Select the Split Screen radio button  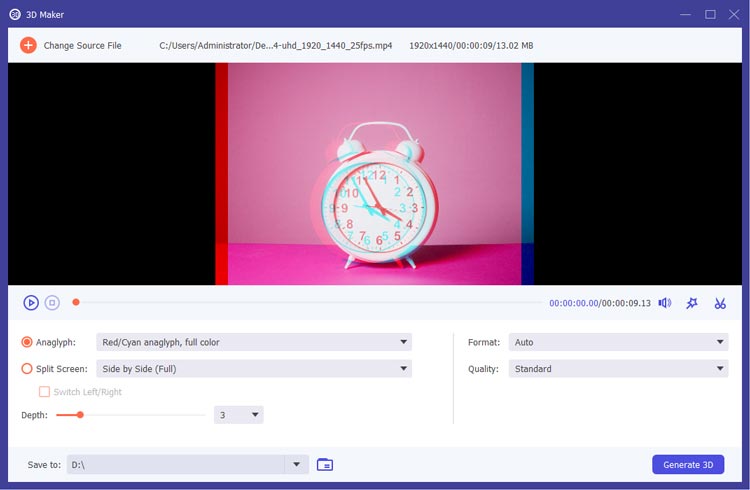pyautogui.click(x=27, y=368)
